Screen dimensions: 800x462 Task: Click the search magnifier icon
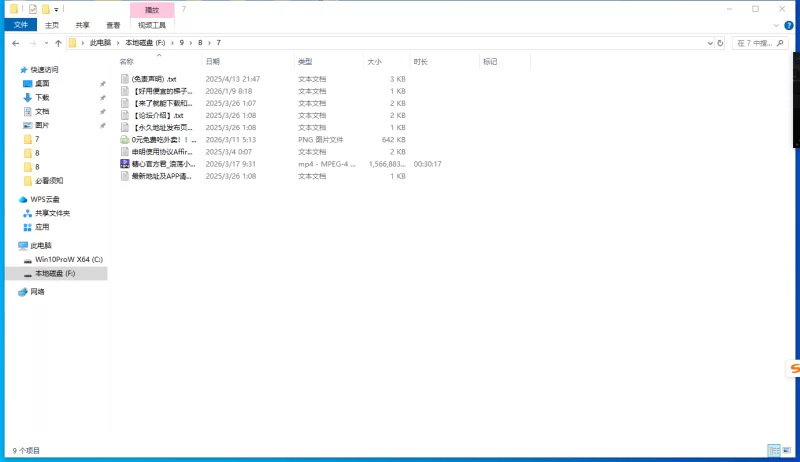[780, 43]
